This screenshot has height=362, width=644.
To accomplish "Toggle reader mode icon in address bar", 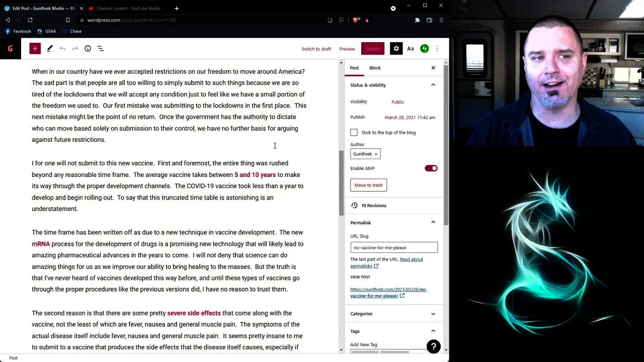I will [x=341, y=20].
